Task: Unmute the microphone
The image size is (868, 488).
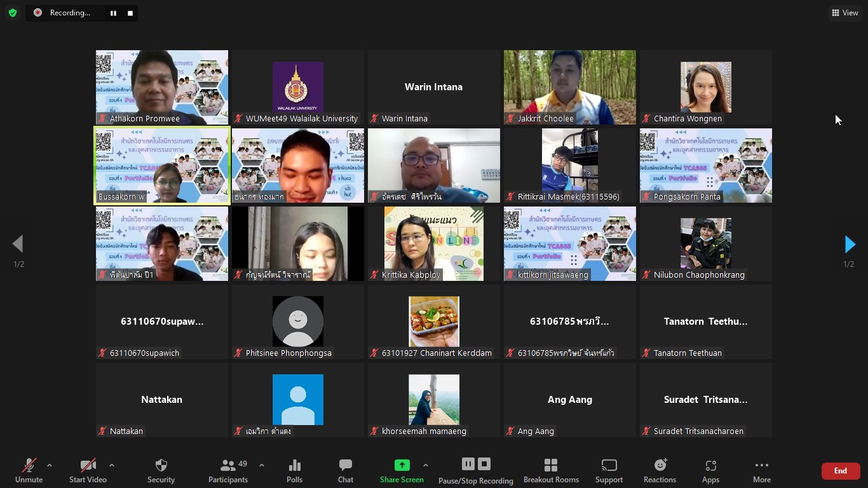Action: (29, 466)
